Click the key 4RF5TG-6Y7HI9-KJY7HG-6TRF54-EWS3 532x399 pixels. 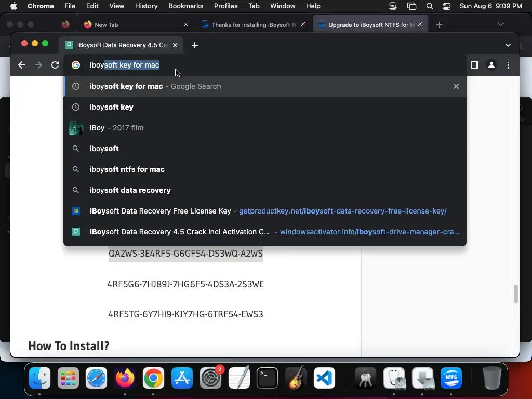tap(185, 314)
